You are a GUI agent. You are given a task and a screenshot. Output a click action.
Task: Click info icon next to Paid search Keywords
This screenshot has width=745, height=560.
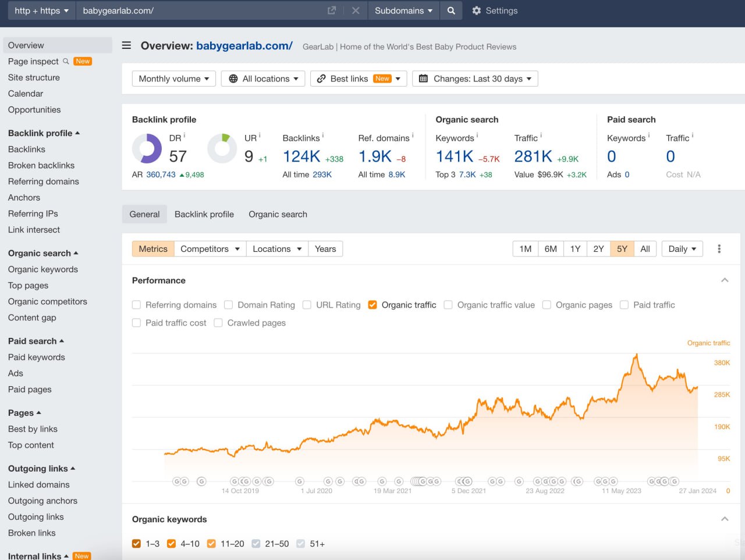click(649, 135)
